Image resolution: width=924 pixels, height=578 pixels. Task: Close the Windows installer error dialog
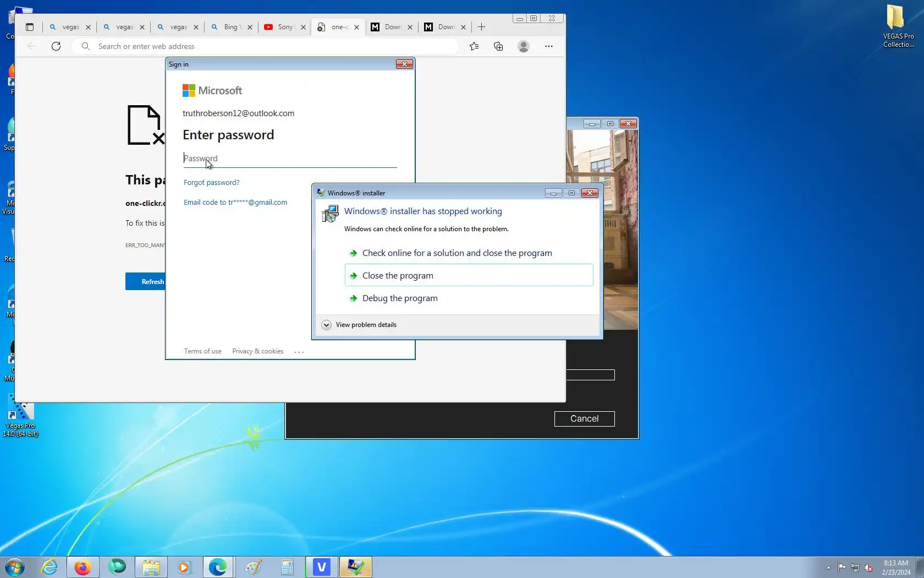[x=590, y=193]
